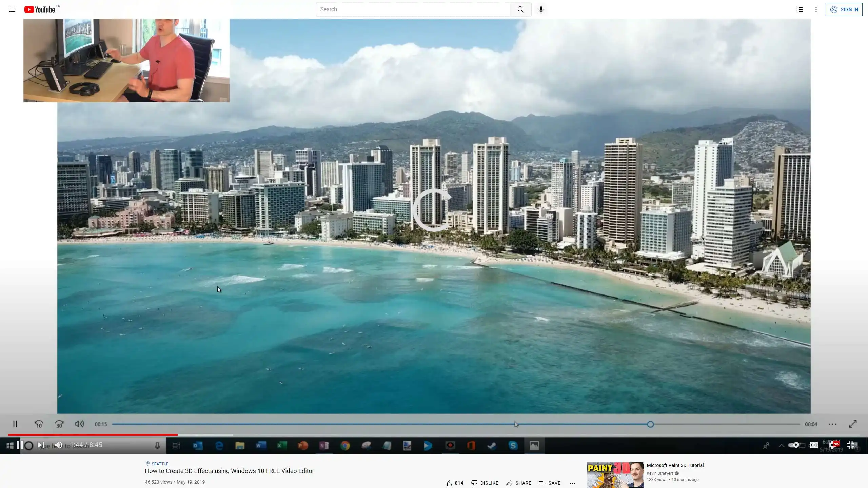Click the SIGN IN button
868x488 pixels.
(x=844, y=9)
